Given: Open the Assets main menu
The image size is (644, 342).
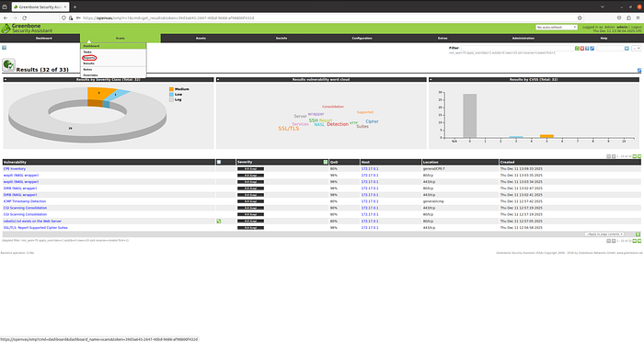Looking at the screenshot, I should (201, 39).
